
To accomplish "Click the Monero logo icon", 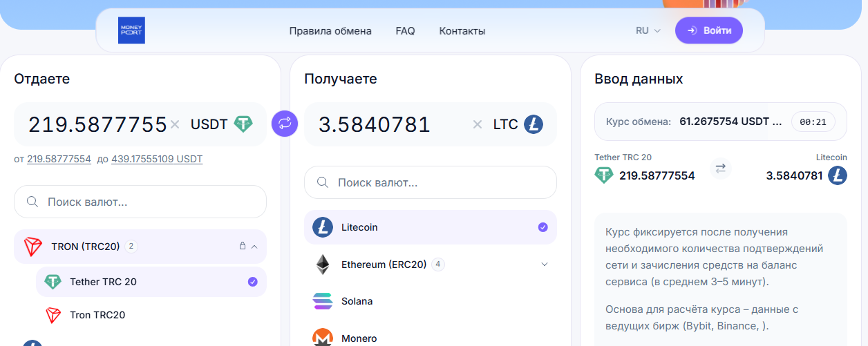I will click(323, 338).
